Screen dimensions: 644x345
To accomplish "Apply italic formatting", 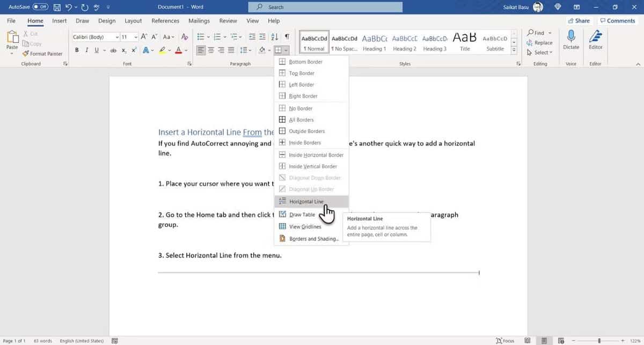I will (x=86, y=50).
